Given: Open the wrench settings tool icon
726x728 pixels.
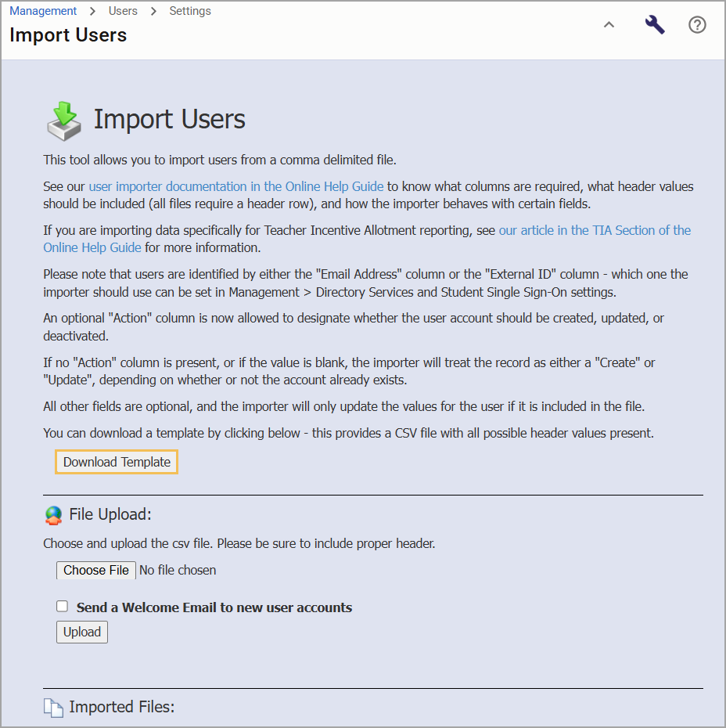Looking at the screenshot, I should [655, 24].
